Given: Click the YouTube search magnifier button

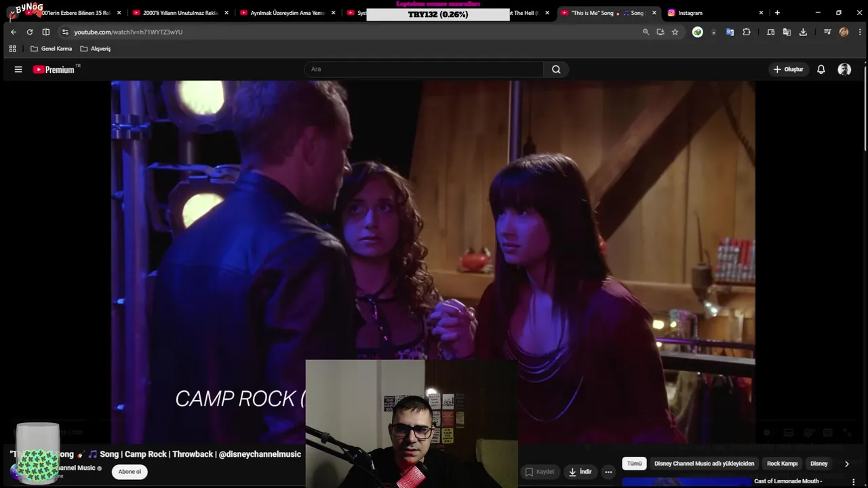Looking at the screenshot, I should [556, 69].
